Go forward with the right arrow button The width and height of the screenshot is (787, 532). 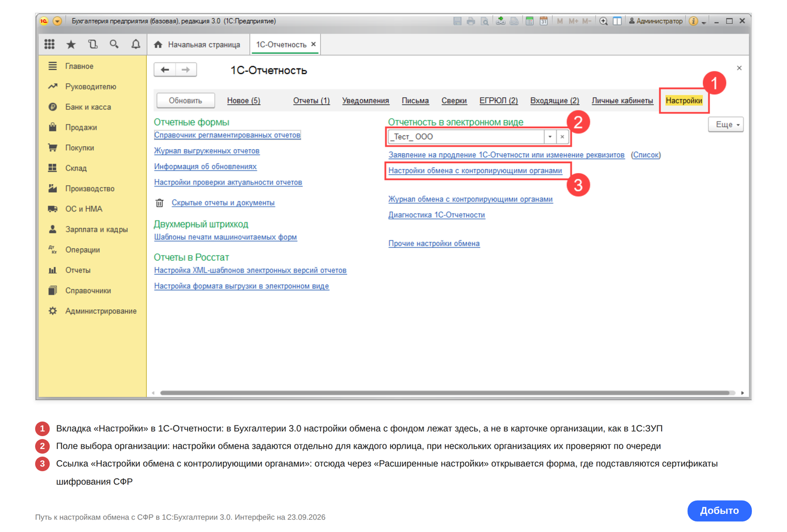186,70
